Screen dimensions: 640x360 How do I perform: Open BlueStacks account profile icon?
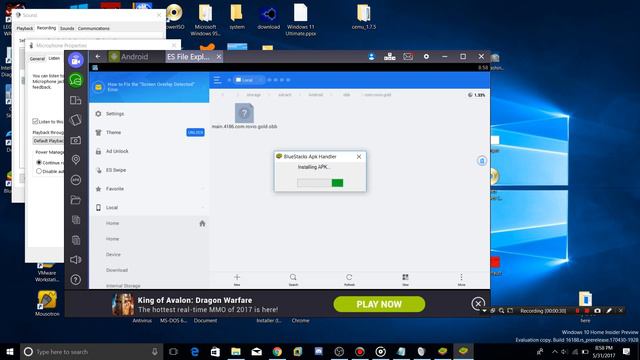(371, 57)
